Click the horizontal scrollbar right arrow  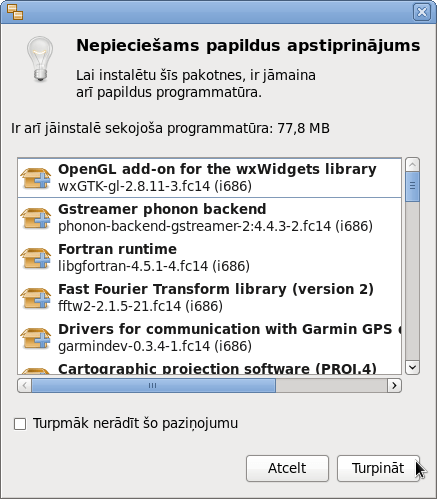(394, 386)
